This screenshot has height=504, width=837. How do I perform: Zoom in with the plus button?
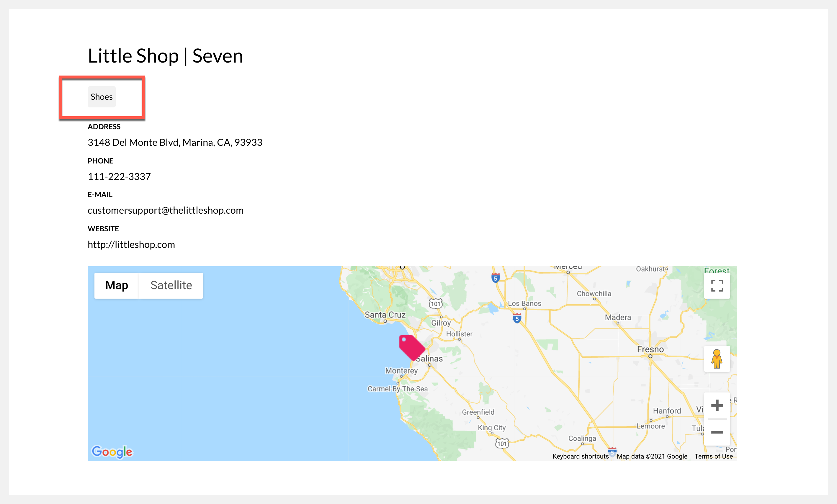[x=717, y=405]
